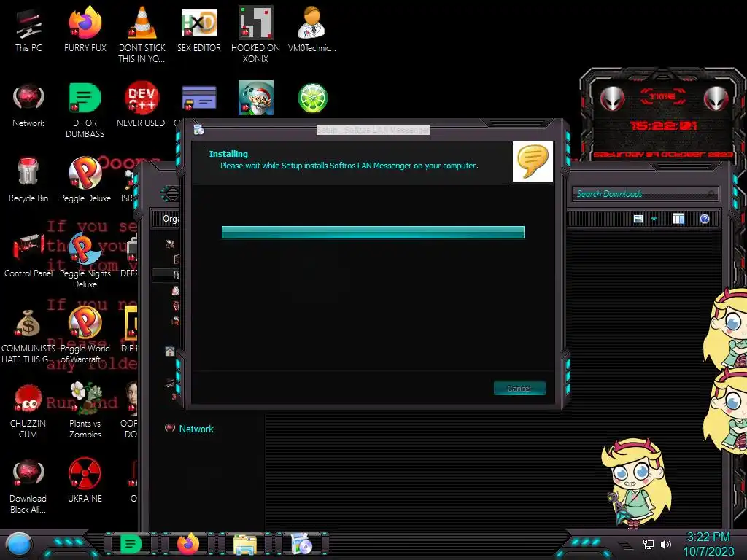Image resolution: width=747 pixels, height=560 pixels.
Task: Click the network tray icon
Action: tap(649, 544)
